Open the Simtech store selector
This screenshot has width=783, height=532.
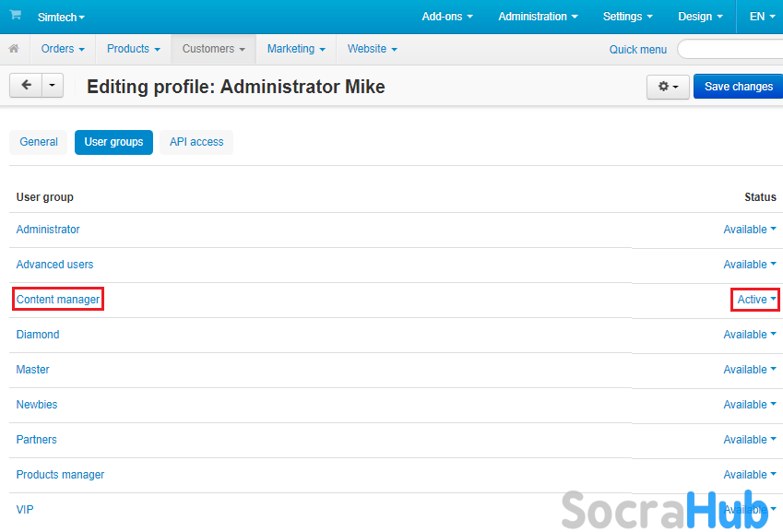click(x=61, y=17)
